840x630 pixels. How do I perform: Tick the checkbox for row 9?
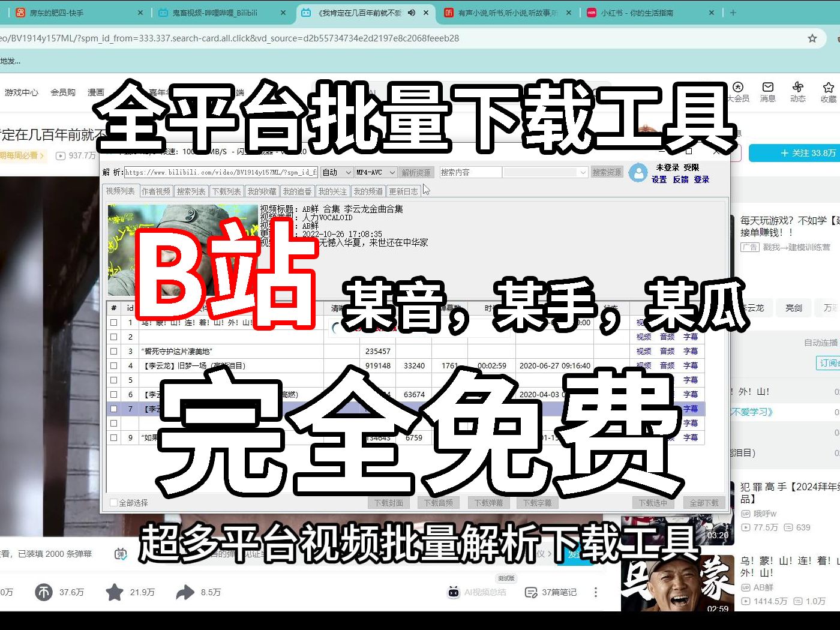[x=113, y=437]
